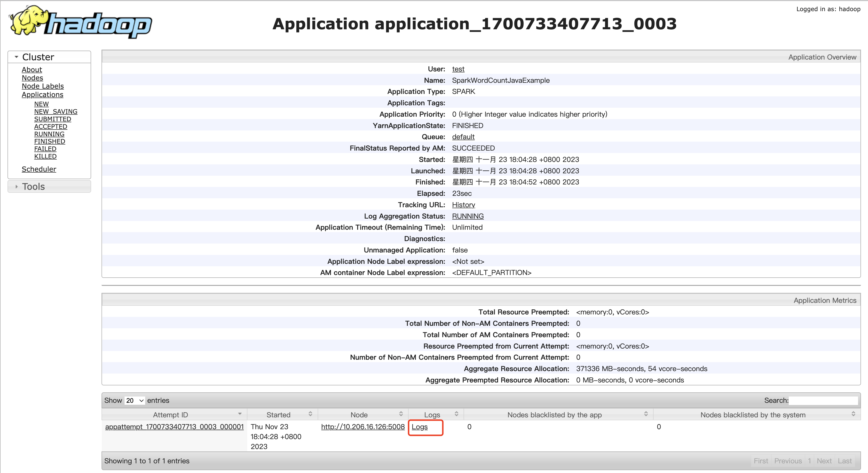Expand the Tools section
Viewport: 868px width, 473px height.
16,186
